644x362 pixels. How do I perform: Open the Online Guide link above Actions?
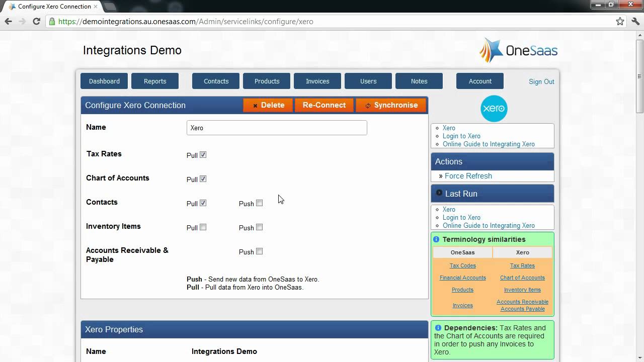coord(489,144)
